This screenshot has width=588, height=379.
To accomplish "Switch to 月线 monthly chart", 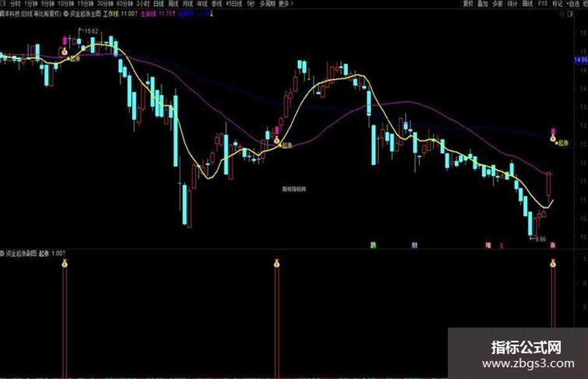I will (187, 4).
